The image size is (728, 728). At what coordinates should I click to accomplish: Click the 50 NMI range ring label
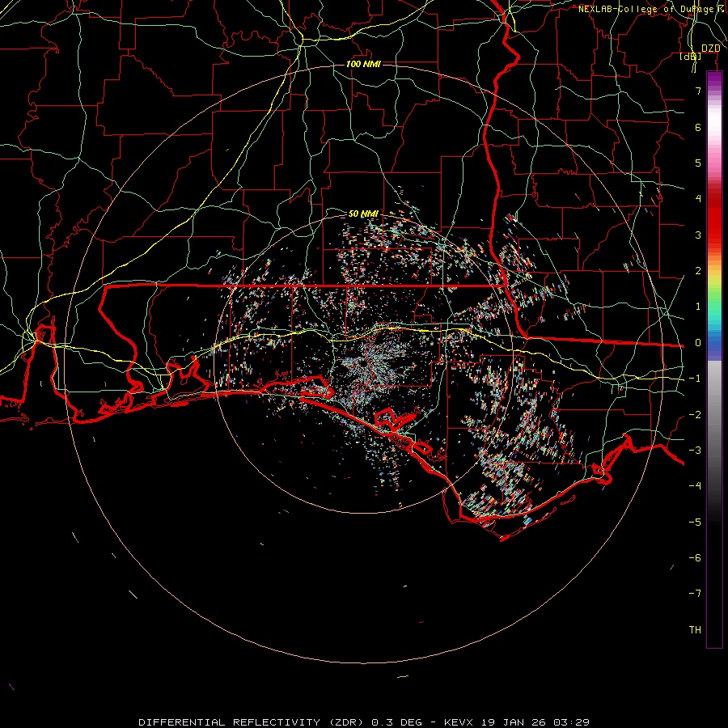click(x=363, y=214)
